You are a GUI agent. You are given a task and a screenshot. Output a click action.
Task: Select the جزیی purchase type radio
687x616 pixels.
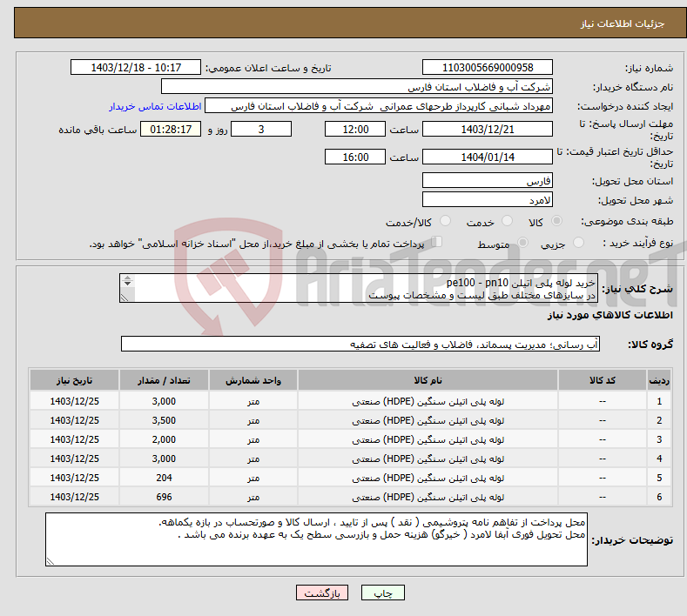tap(578, 243)
